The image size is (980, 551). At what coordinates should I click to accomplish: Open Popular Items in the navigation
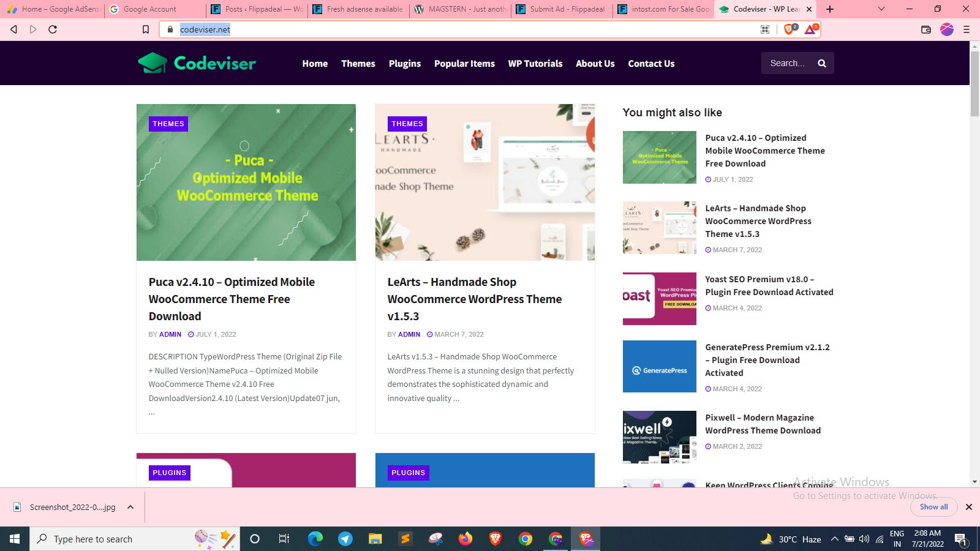click(x=464, y=64)
